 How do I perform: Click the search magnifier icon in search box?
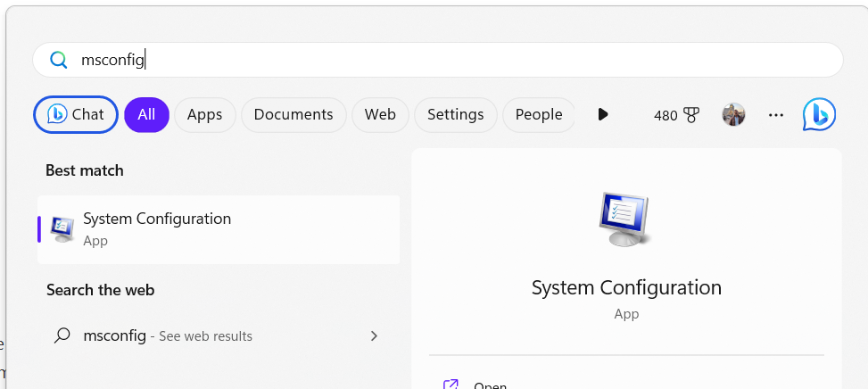[58, 60]
